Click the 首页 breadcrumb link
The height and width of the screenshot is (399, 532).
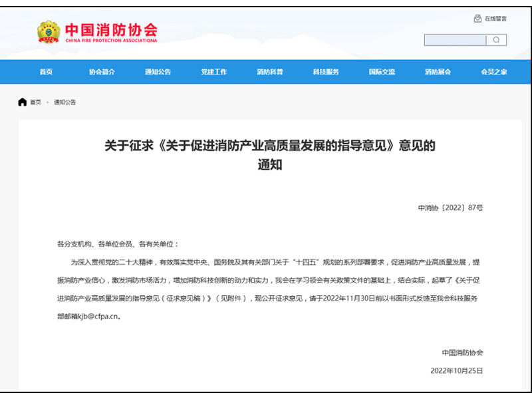(x=35, y=102)
